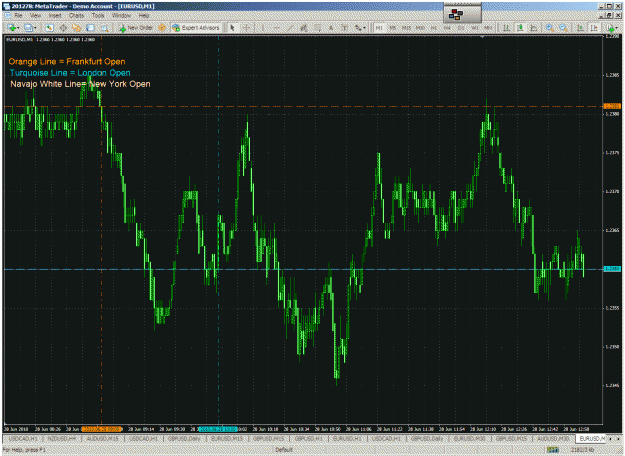625x456 pixels.
Task: Open the Arrows objects dropdown
Action: point(360,28)
